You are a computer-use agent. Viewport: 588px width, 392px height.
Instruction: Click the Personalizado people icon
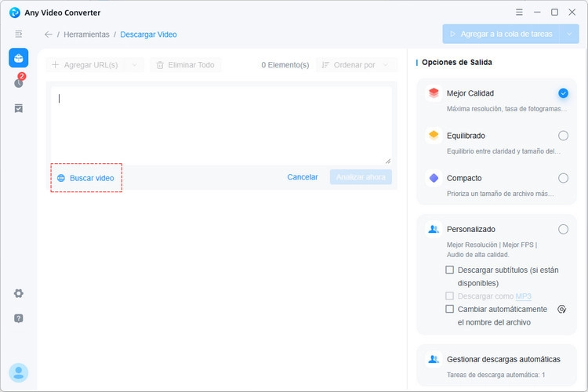pyautogui.click(x=434, y=229)
